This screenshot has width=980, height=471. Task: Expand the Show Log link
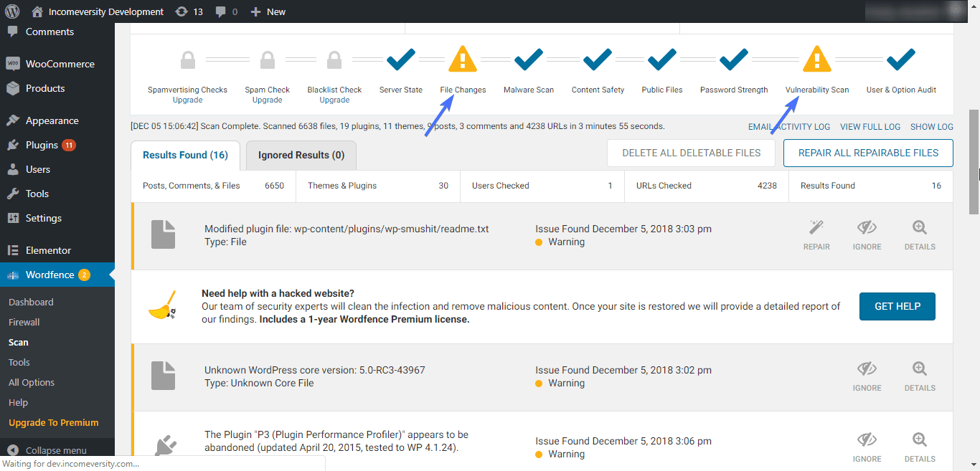pyautogui.click(x=932, y=127)
